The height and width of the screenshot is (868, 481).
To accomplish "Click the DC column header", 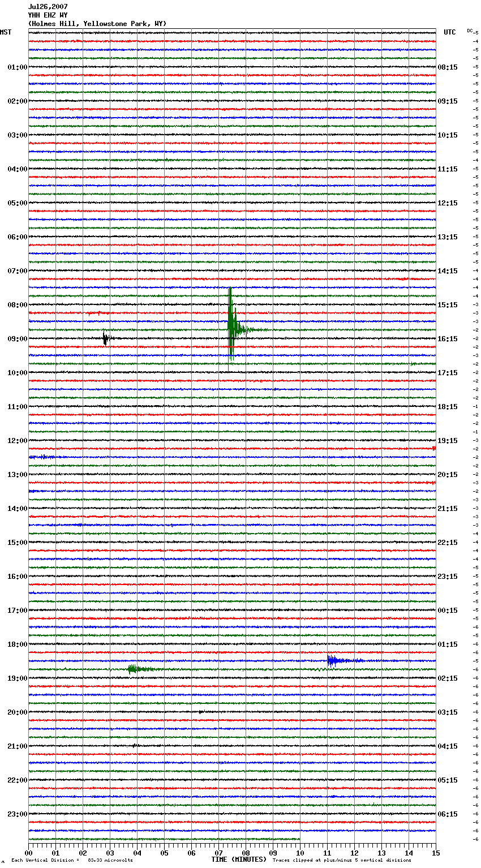I will pyautogui.click(x=470, y=31).
